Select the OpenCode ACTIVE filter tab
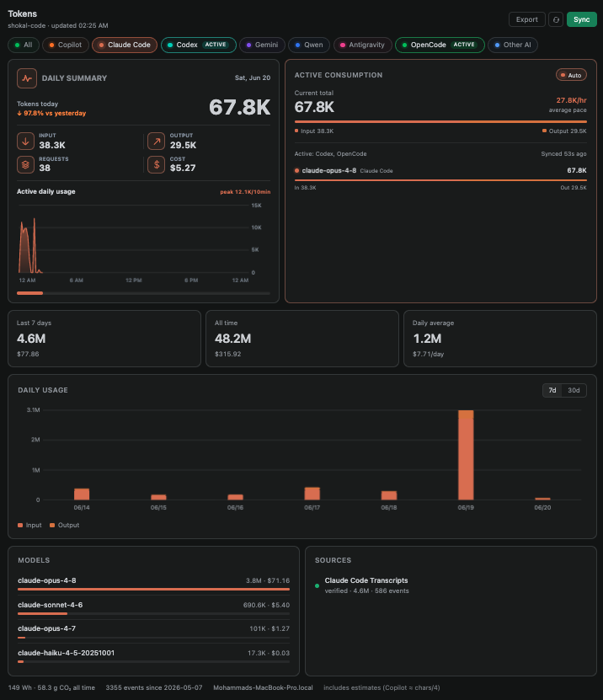 coord(440,45)
